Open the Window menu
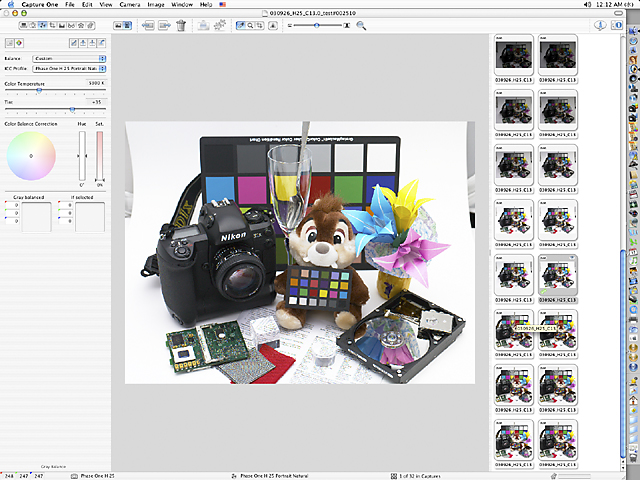The width and height of the screenshot is (640, 480). coord(182,4)
